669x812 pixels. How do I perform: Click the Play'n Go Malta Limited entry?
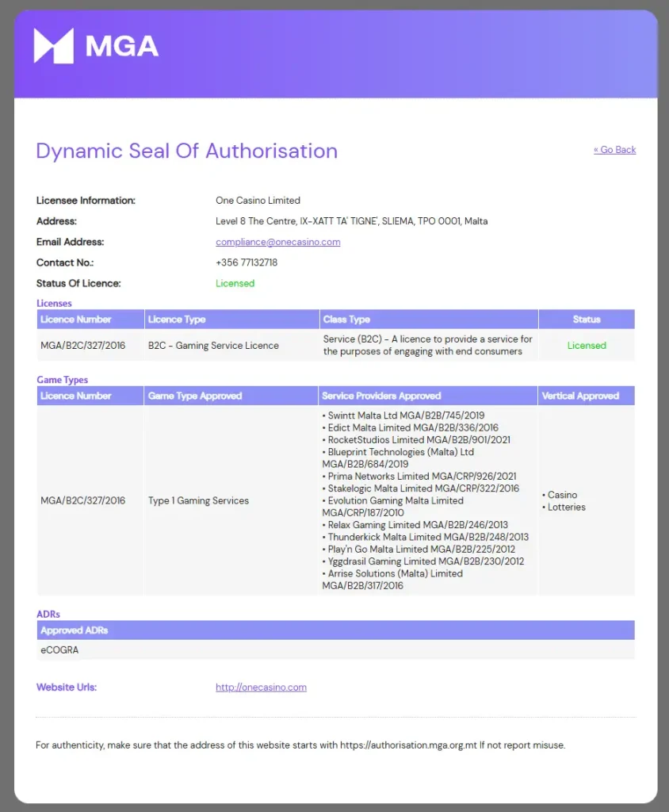coord(419,550)
